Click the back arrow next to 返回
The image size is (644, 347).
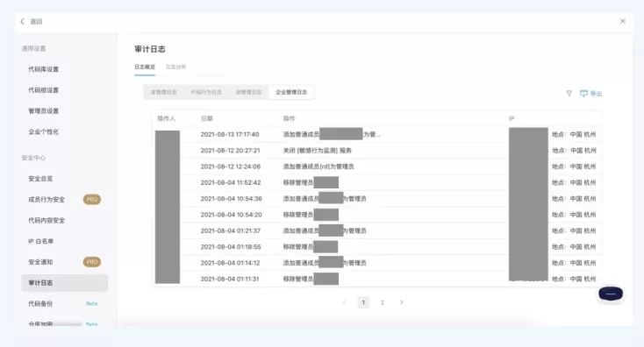click(x=22, y=21)
